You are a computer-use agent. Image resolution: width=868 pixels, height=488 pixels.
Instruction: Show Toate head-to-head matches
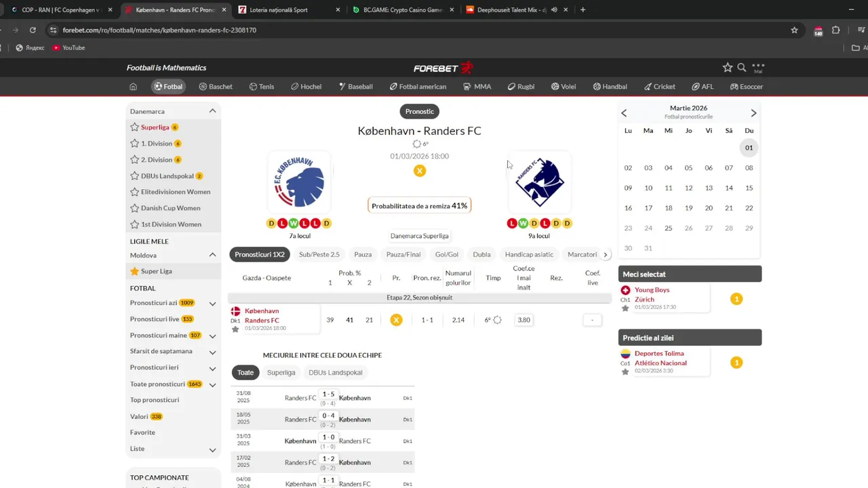tap(245, 373)
